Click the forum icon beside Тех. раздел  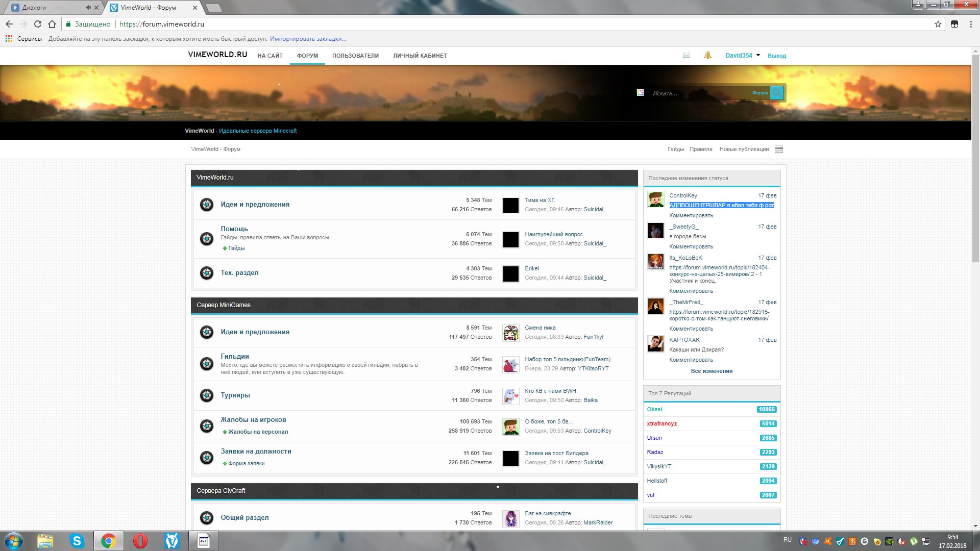tap(207, 273)
